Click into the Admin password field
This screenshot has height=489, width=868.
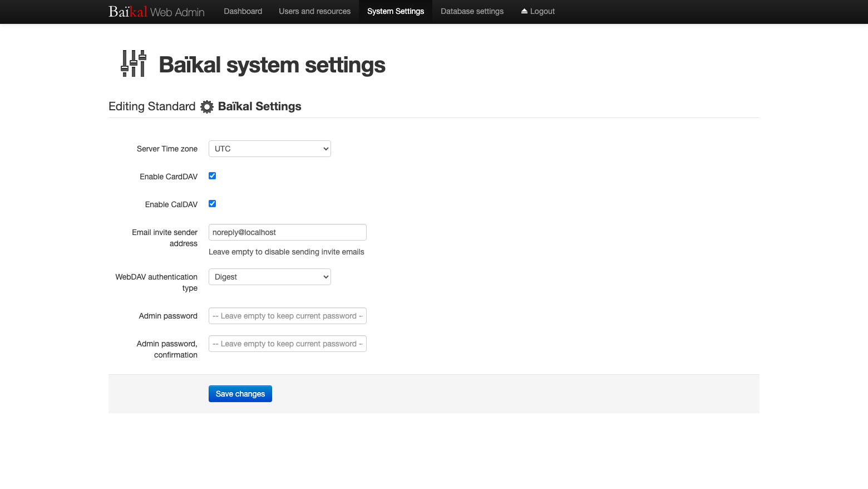click(288, 316)
